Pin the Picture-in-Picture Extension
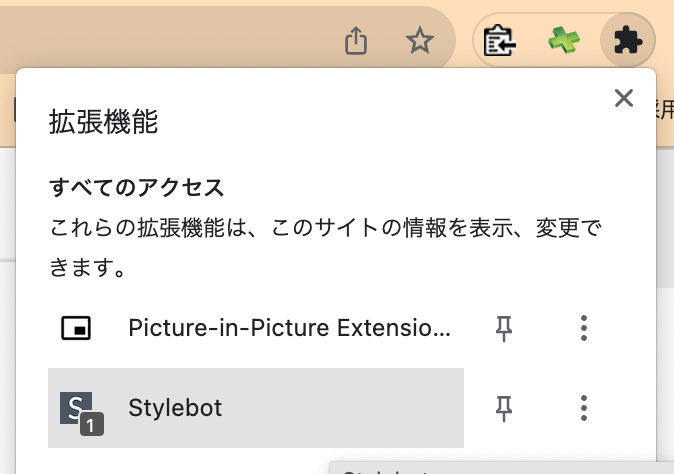This screenshot has width=674, height=474. point(503,328)
